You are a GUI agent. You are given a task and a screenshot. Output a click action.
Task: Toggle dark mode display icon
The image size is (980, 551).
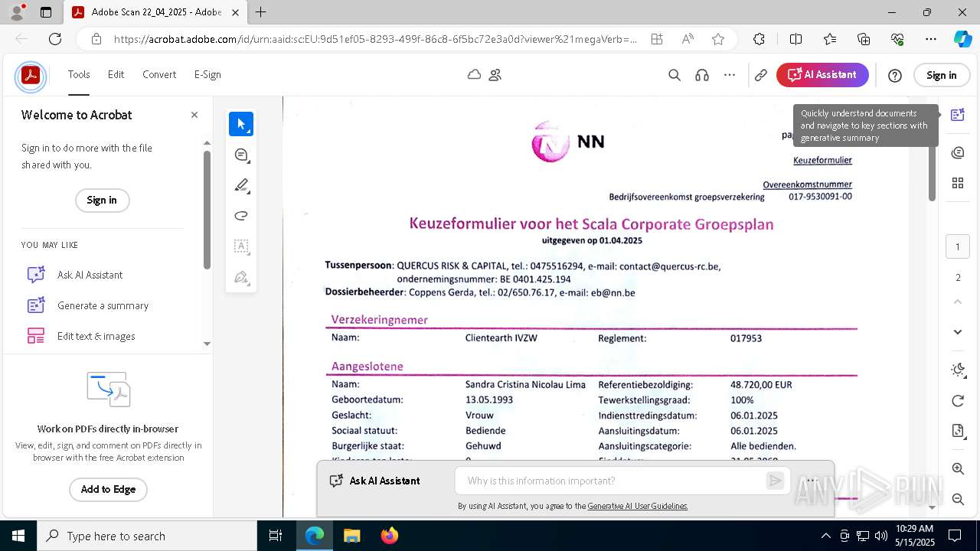[x=958, y=370]
